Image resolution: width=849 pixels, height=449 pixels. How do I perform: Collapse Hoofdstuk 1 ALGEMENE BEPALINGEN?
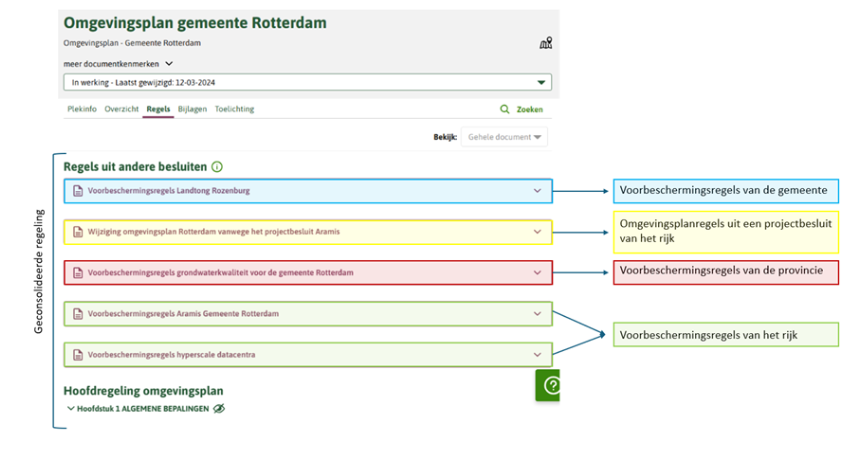click(x=70, y=409)
